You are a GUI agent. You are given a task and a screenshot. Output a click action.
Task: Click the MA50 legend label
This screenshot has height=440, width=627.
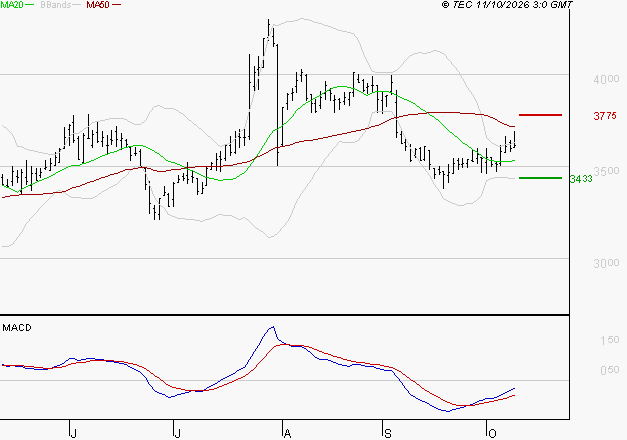98,5
